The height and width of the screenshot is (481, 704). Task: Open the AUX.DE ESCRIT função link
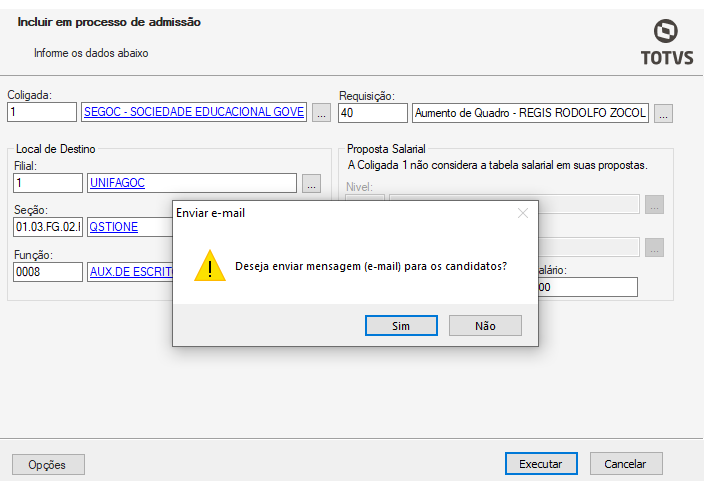pyautogui.click(x=130, y=271)
